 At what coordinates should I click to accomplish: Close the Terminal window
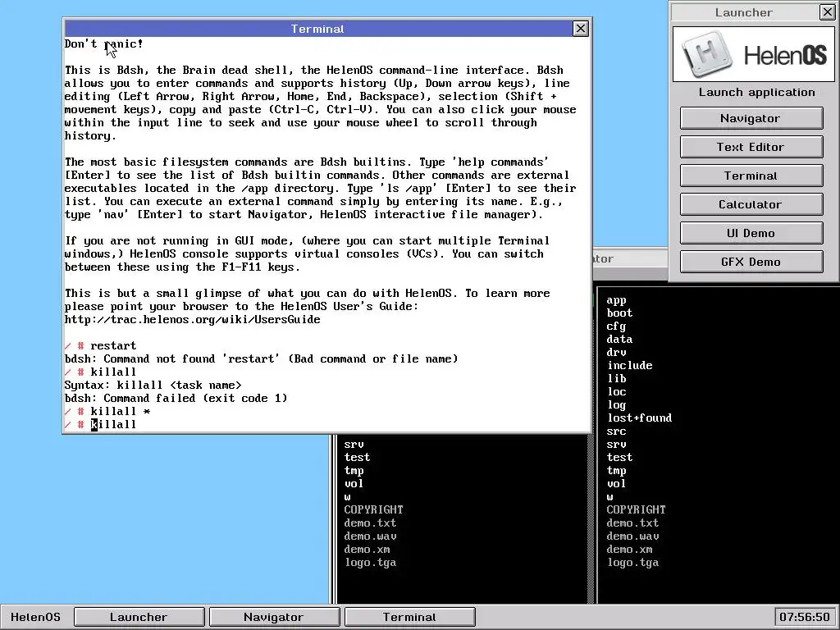pos(580,29)
